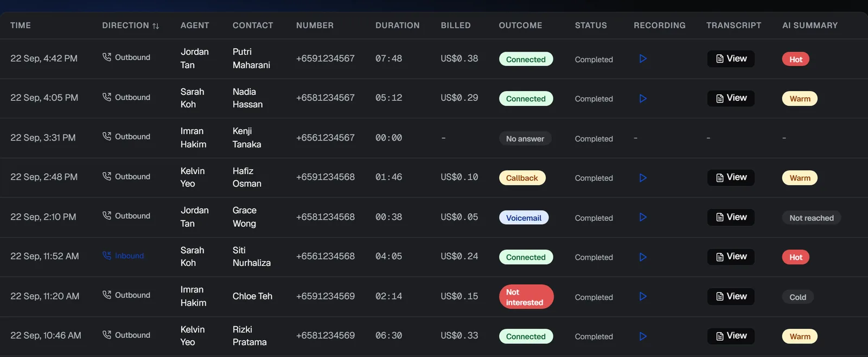
Task: Click outbound phone icon in 2:10 PM row
Action: tap(107, 215)
